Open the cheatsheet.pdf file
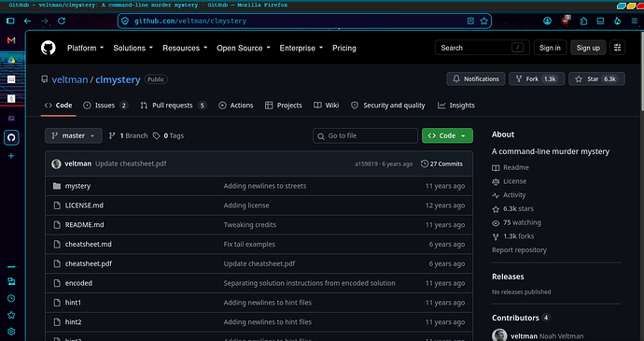The width and height of the screenshot is (644, 341). click(x=89, y=263)
